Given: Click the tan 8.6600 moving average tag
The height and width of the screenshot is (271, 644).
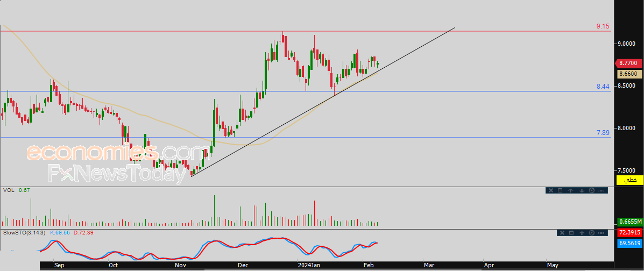Looking at the screenshot, I should 630,74.
